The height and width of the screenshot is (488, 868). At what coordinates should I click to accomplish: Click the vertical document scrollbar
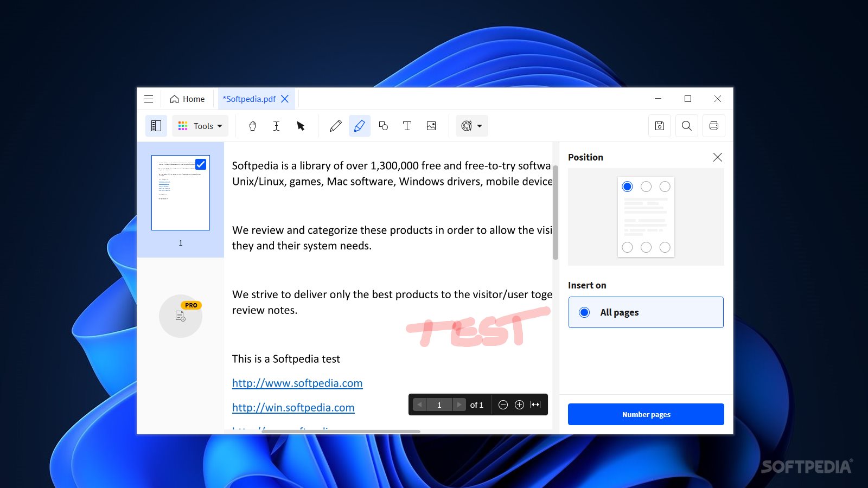click(x=556, y=213)
